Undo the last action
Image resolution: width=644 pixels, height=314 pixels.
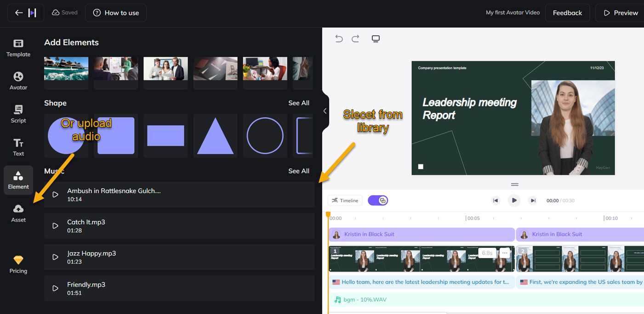339,39
